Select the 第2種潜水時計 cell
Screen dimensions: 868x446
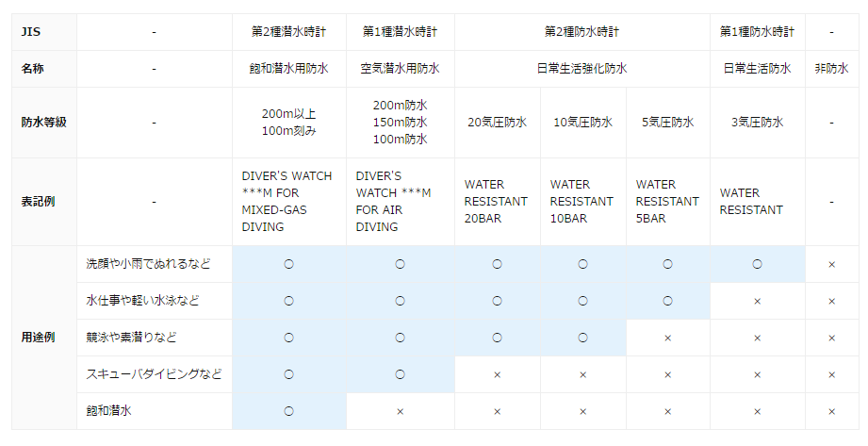pos(289,32)
